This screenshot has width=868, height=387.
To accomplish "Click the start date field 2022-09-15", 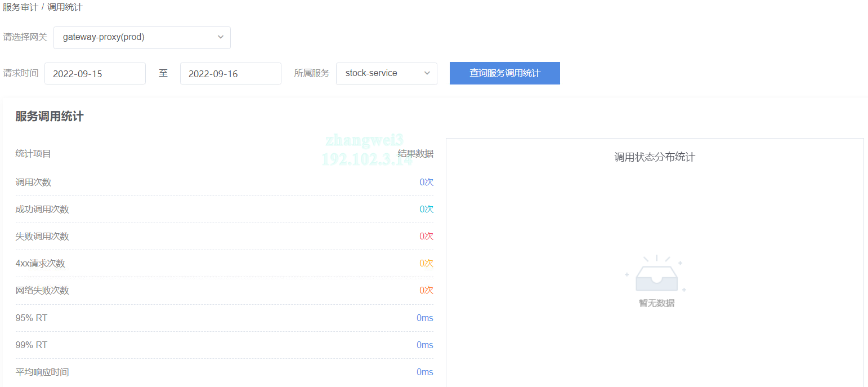I will coord(95,74).
